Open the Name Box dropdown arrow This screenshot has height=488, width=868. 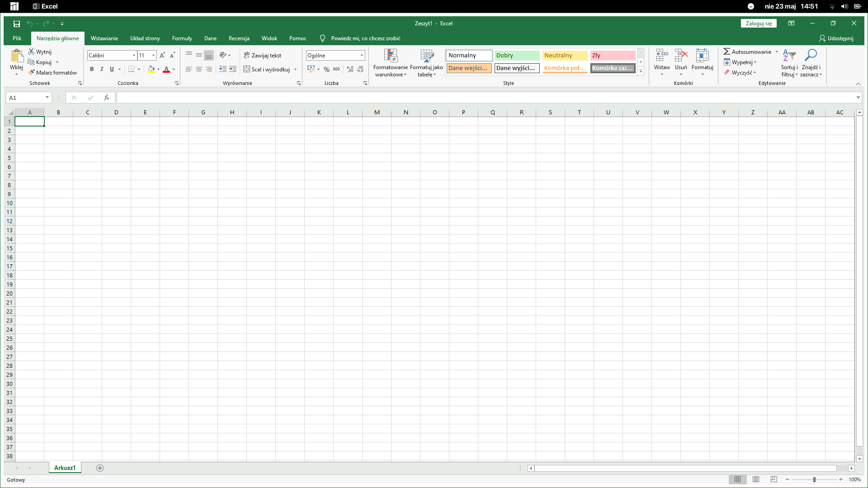(47, 98)
